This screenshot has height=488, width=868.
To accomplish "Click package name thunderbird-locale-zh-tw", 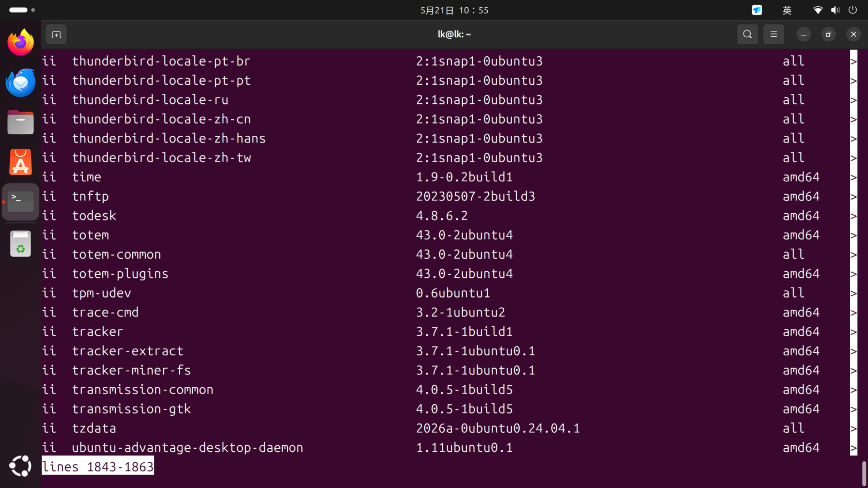I will (x=161, y=158).
